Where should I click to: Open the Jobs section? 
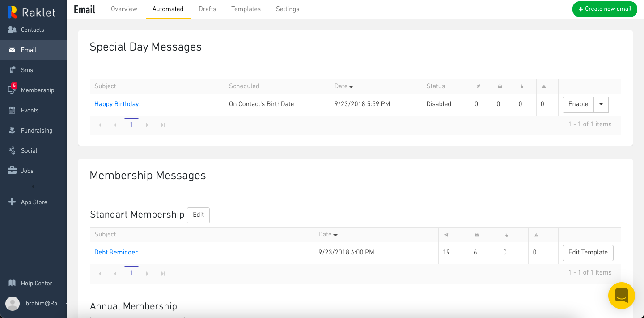click(x=27, y=171)
